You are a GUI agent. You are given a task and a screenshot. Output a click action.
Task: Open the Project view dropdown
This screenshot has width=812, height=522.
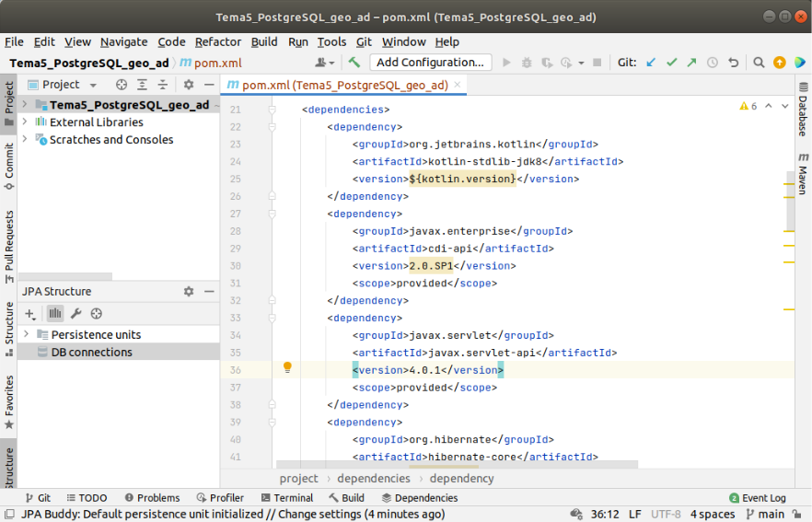click(93, 85)
